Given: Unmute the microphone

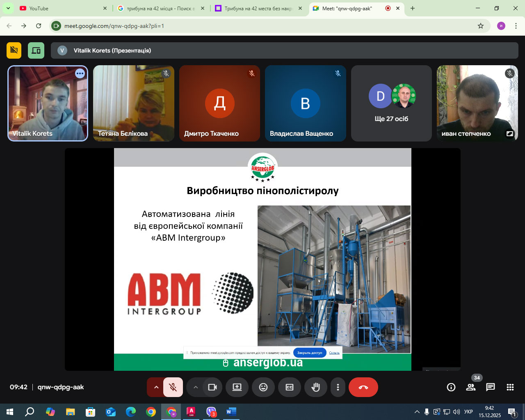Looking at the screenshot, I should [x=173, y=387].
